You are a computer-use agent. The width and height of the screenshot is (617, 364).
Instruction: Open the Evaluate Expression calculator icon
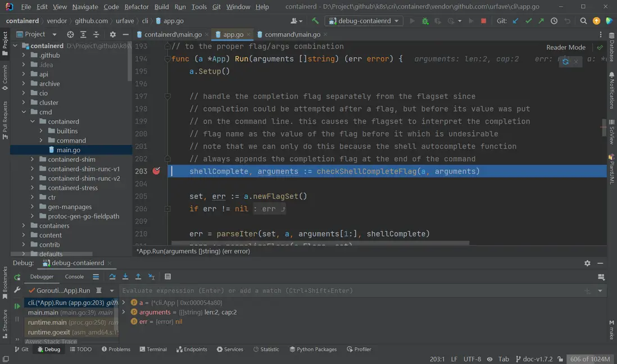[x=167, y=277]
